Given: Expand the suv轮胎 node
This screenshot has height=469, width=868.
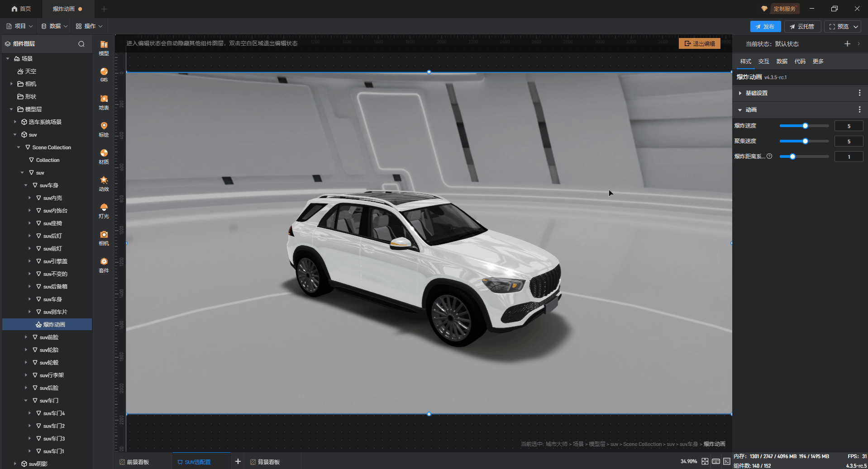Looking at the screenshot, I should coord(26,350).
